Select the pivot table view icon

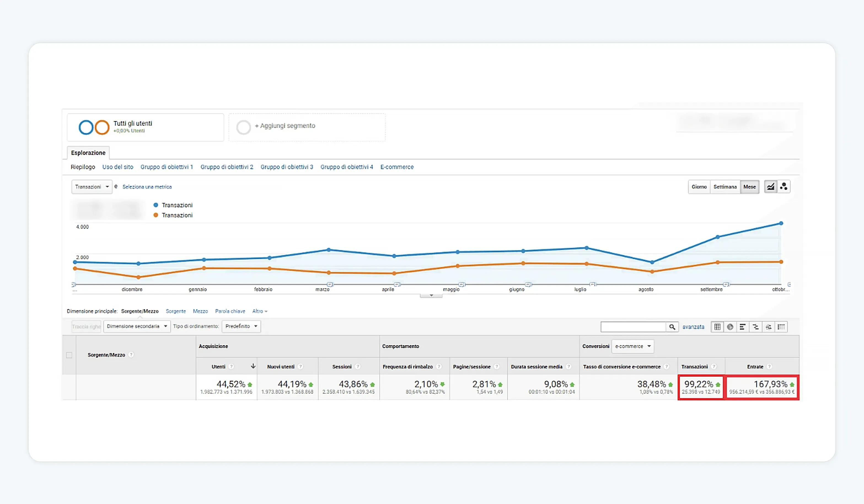781,327
